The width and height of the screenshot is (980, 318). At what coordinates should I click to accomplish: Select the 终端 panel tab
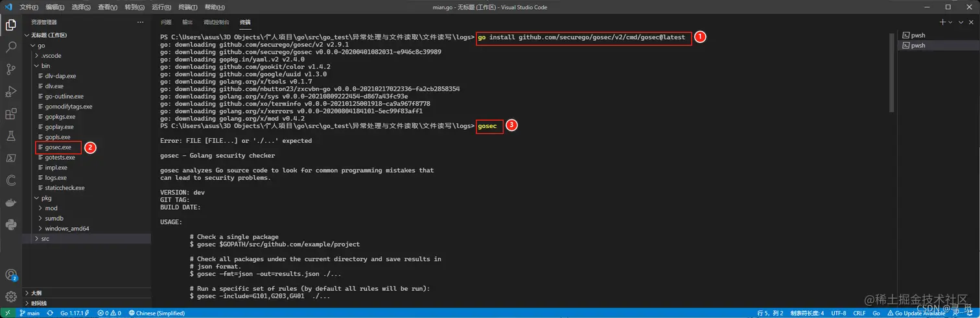245,22
